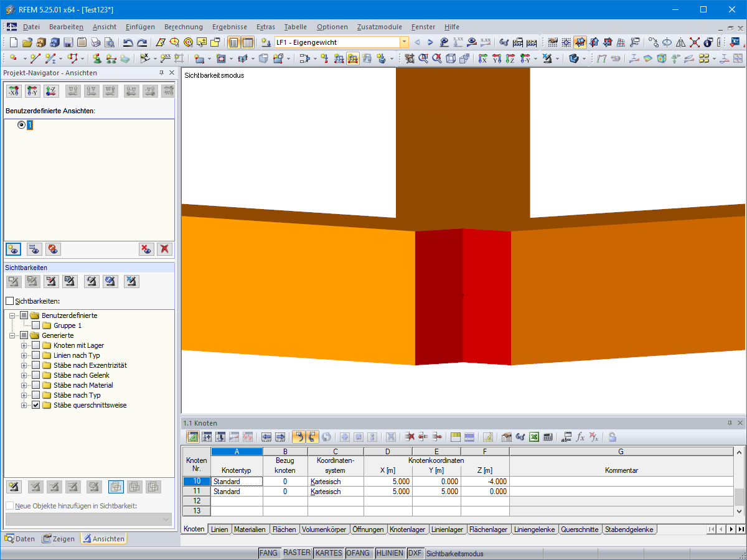Screen dimensions: 747x560
Task: Click the Undo arrow icon
Action: point(128,42)
